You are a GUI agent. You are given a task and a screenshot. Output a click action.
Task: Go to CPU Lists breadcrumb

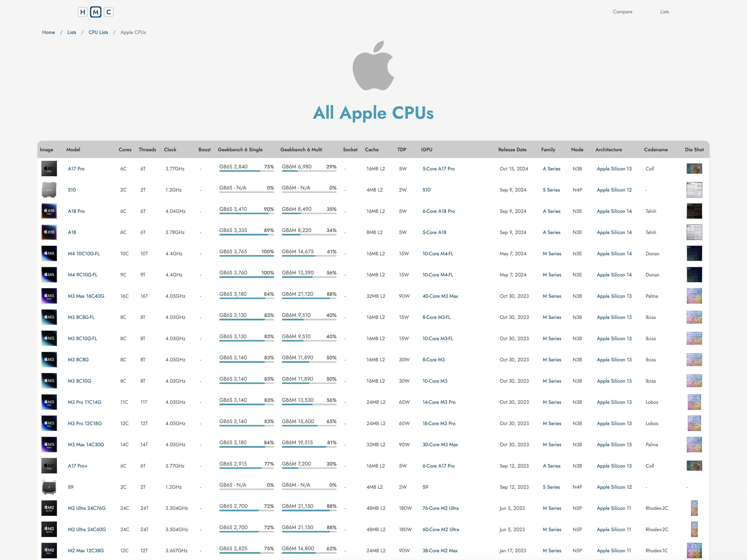98,32
